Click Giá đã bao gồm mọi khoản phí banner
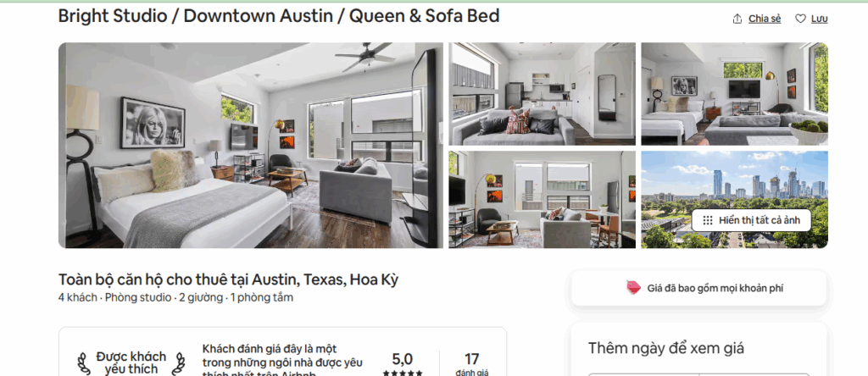Image resolution: width=868 pixels, height=376 pixels. (698, 288)
